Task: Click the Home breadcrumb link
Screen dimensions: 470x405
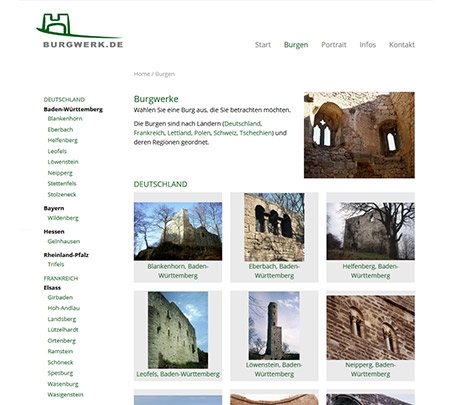Action: (142, 74)
